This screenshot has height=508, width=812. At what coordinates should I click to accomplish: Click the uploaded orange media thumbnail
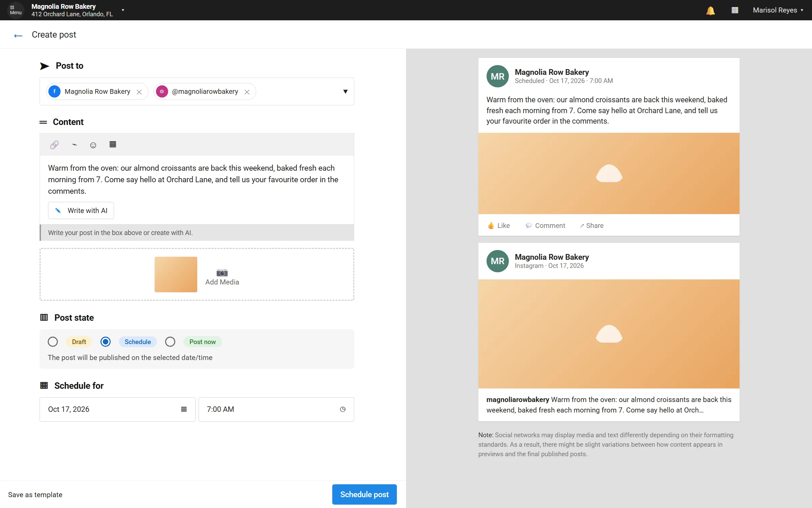click(x=176, y=274)
